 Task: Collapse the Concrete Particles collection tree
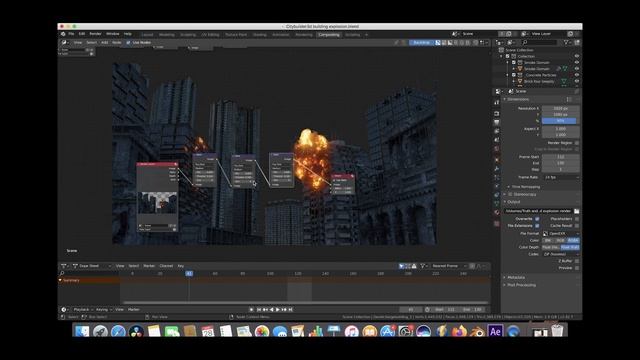click(508, 75)
